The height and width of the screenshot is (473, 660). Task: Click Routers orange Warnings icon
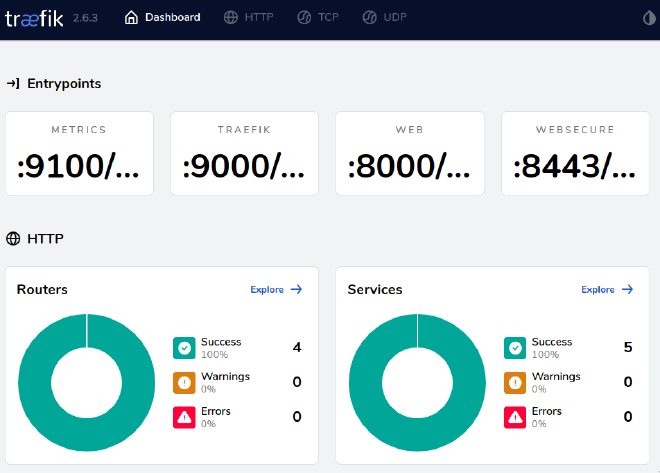click(x=184, y=383)
